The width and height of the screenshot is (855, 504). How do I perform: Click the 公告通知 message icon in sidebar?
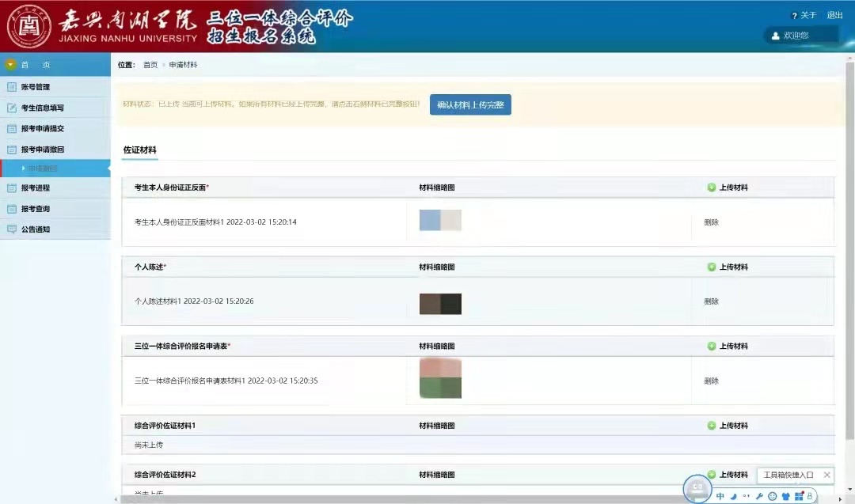pos(12,229)
